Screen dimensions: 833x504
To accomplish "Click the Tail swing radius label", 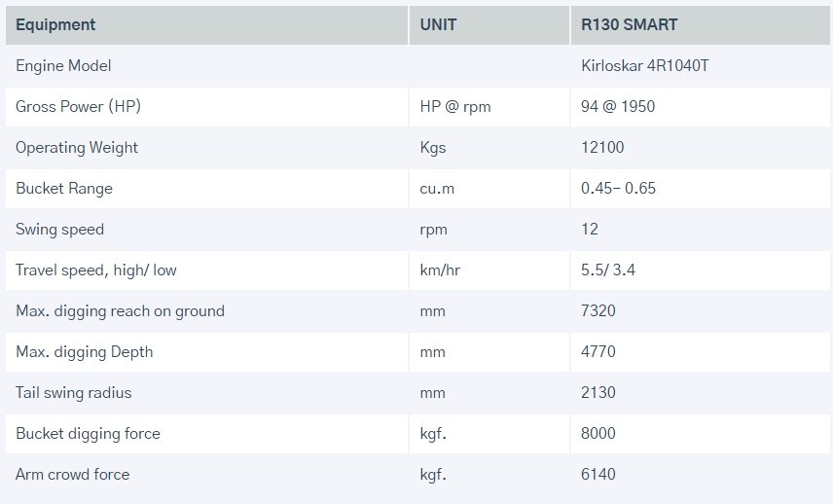I will [x=73, y=393].
